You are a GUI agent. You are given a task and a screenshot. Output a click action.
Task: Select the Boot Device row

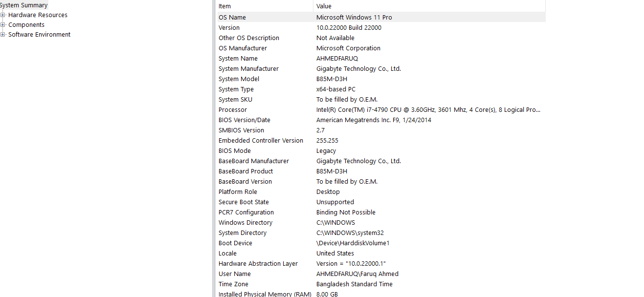[380, 243]
